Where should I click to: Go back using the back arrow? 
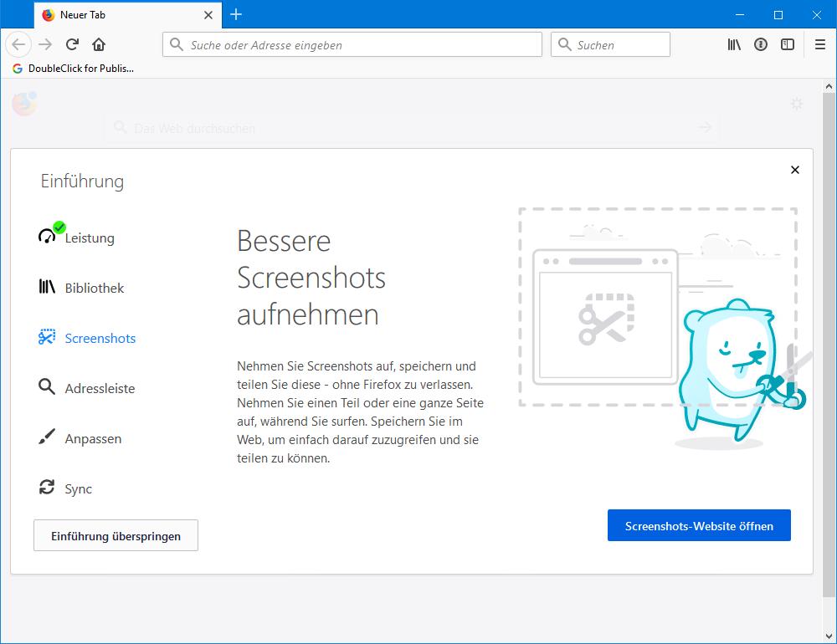[18, 44]
